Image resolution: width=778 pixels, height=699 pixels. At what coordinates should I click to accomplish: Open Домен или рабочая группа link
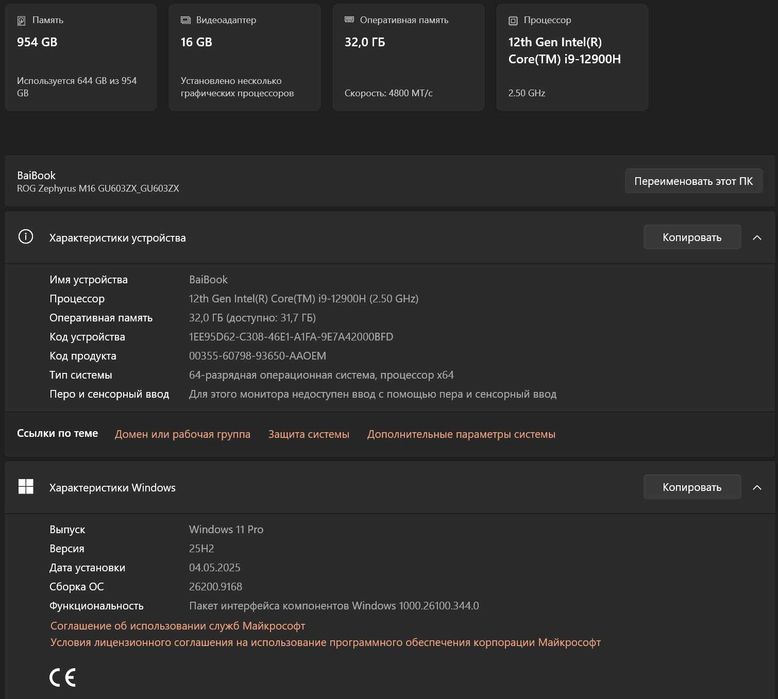pos(183,434)
